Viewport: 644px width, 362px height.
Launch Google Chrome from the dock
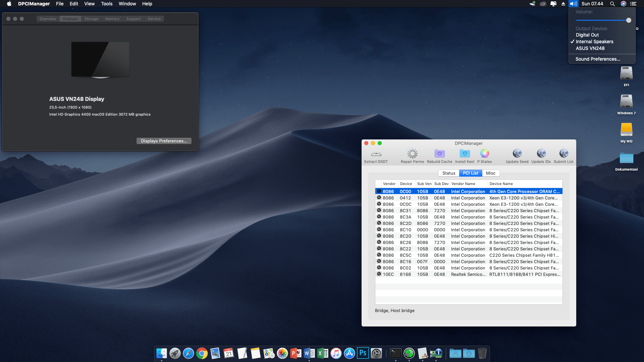click(x=202, y=353)
